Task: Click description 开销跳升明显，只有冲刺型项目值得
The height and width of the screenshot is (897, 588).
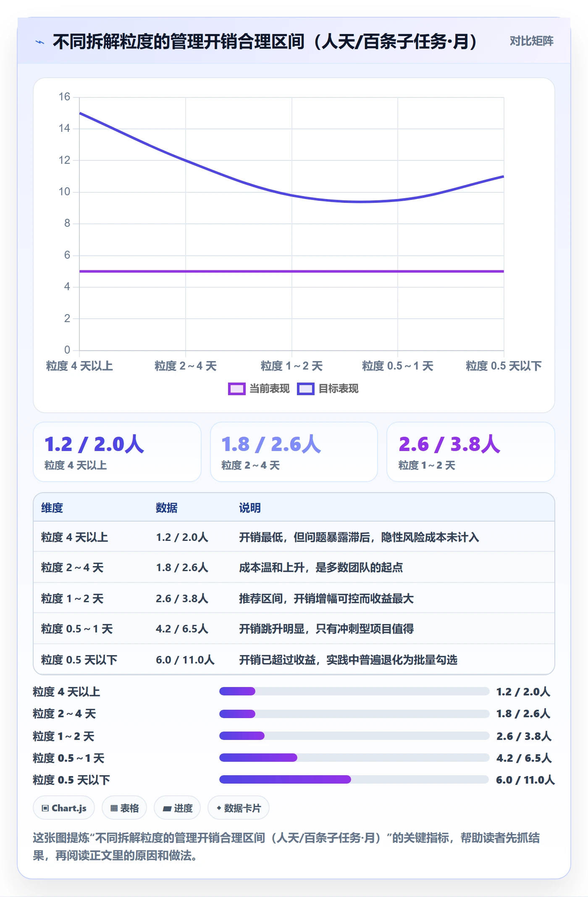Action: (x=326, y=629)
